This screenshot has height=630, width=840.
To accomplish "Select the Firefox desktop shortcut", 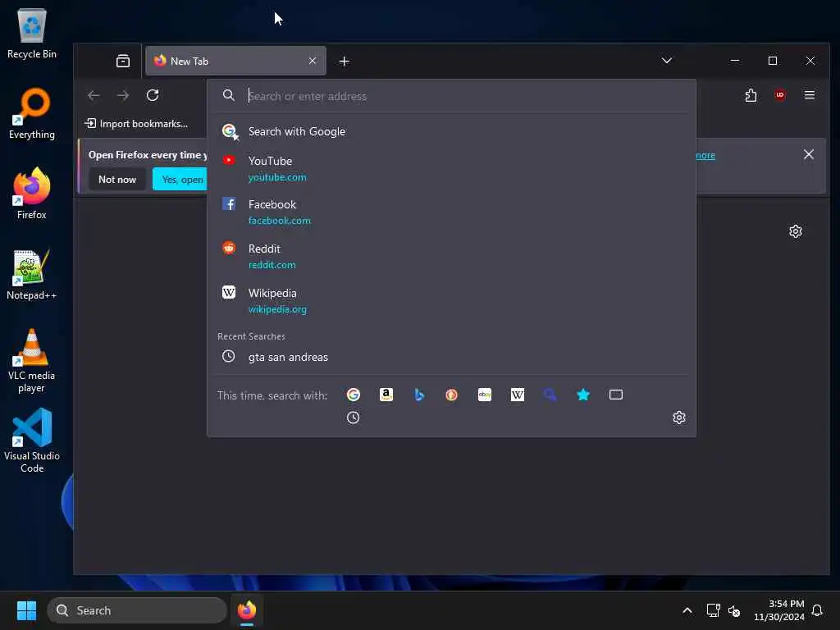I will pyautogui.click(x=32, y=194).
